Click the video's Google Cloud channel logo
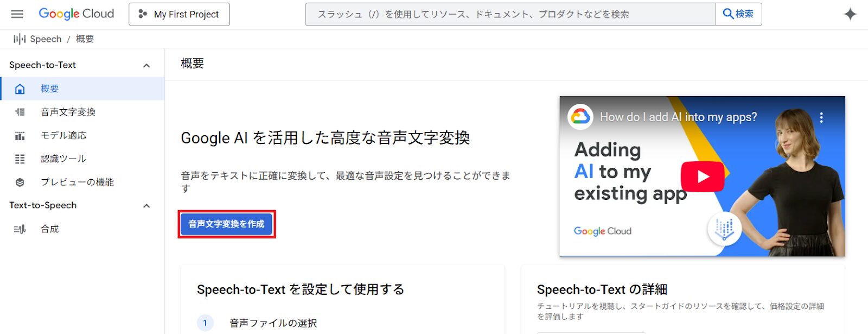The width and height of the screenshot is (868, 334). tap(580, 117)
